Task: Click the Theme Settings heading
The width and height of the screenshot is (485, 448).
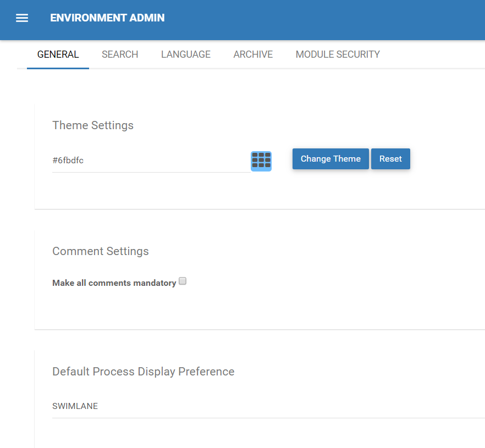Action: pyautogui.click(x=93, y=125)
